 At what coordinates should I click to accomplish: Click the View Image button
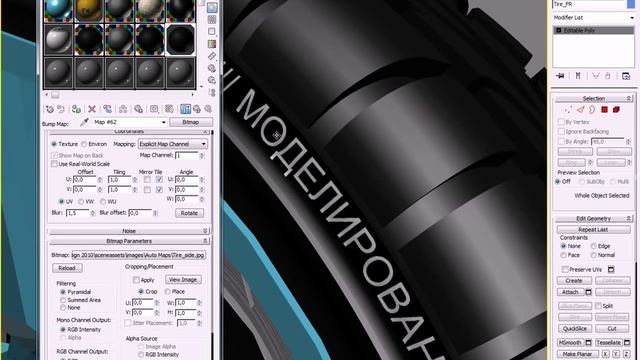pos(183,280)
